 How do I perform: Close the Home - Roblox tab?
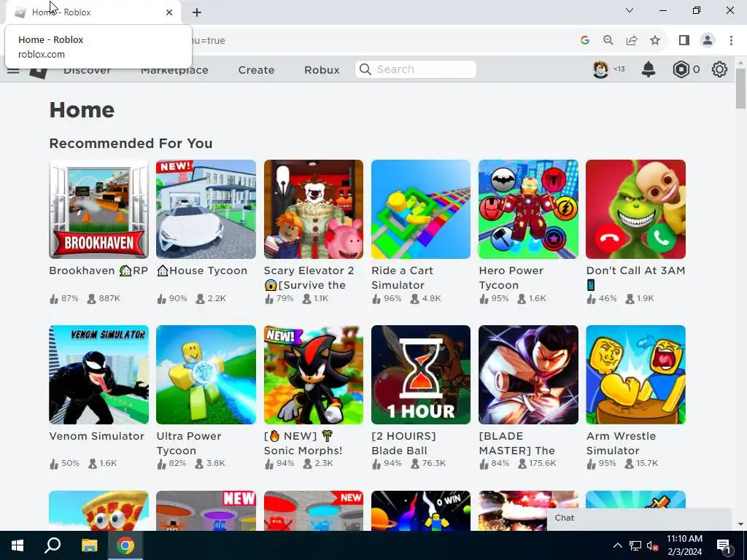coord(169,12)
